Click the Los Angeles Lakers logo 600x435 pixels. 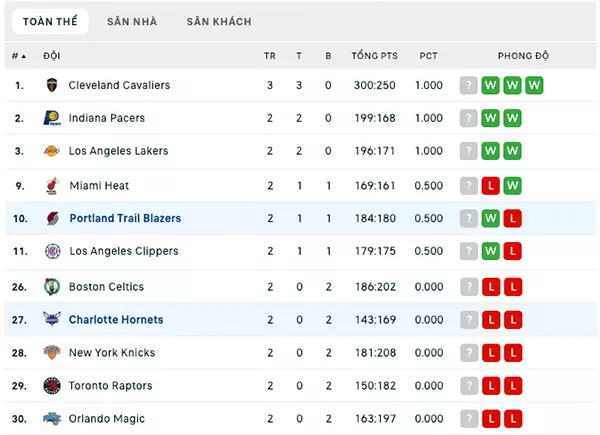click(x=52, y=151)
